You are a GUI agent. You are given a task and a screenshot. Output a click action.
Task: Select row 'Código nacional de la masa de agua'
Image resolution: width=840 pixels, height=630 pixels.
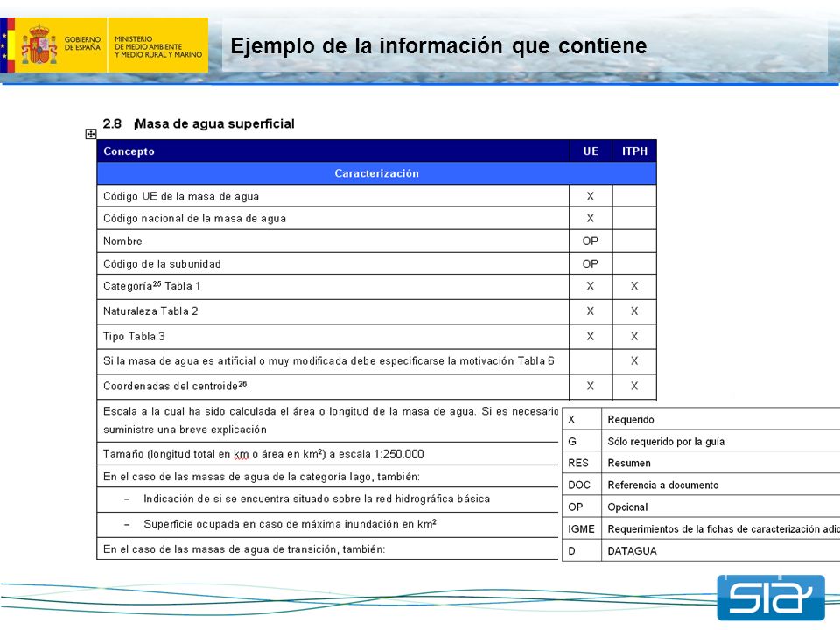pyautogui.click(x=376, y=219)
